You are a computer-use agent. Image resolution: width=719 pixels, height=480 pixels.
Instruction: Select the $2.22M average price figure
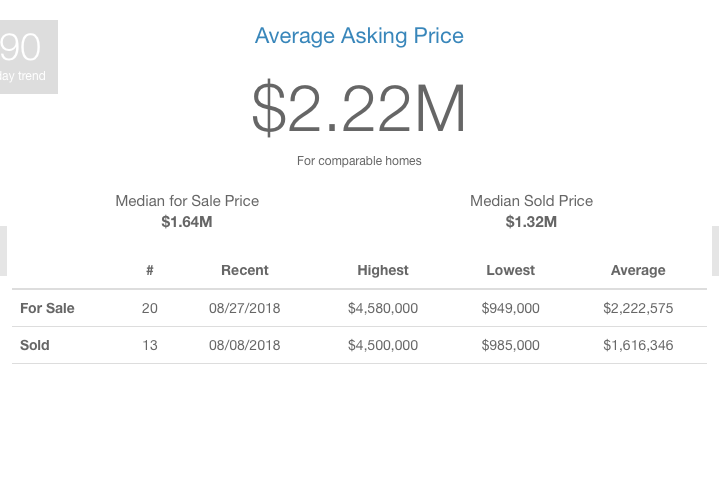click(359, 109)
